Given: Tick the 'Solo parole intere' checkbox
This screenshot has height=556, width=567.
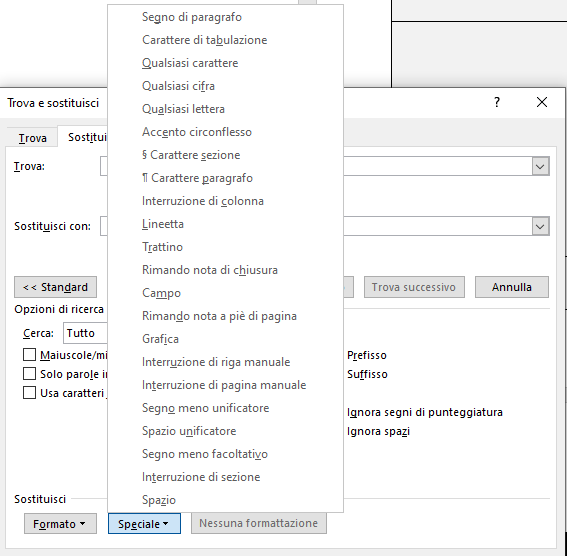Looking at the screenshot, I should coord(29,373).
